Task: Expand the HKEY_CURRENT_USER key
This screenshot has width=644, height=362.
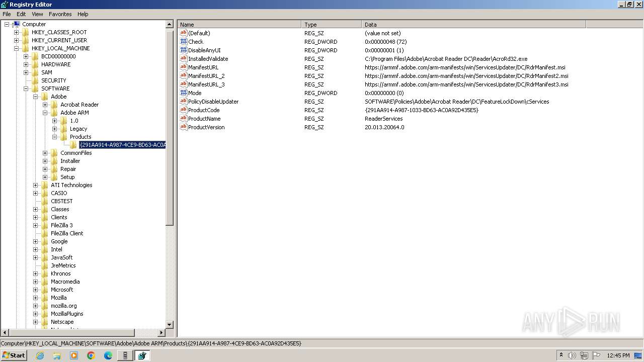Action: [17, 40]
